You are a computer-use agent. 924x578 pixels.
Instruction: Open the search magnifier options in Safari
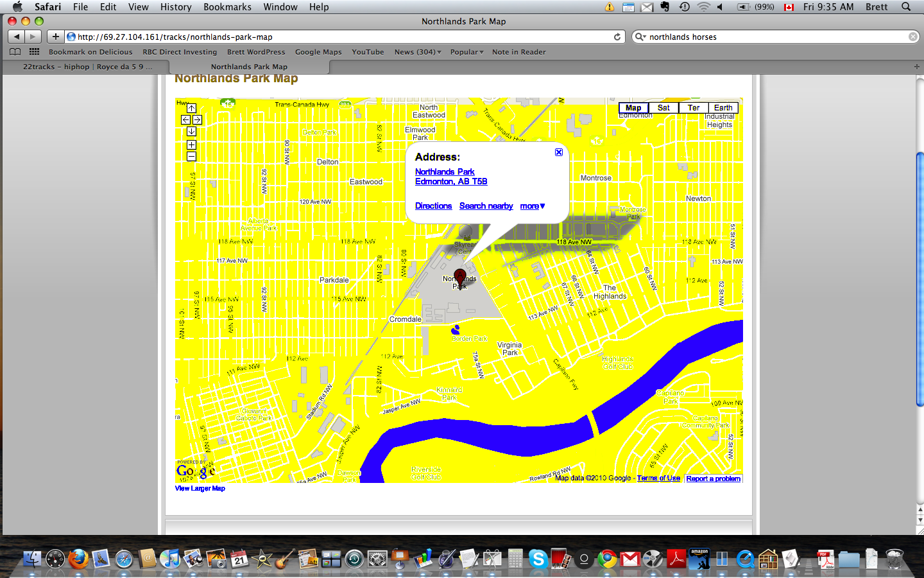click(x=640, y=37)
